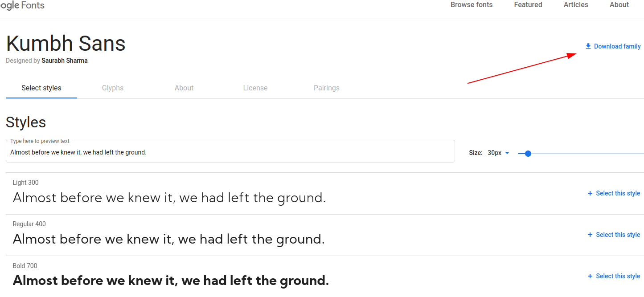Open About in the top navigation bar

coord(619,5)
